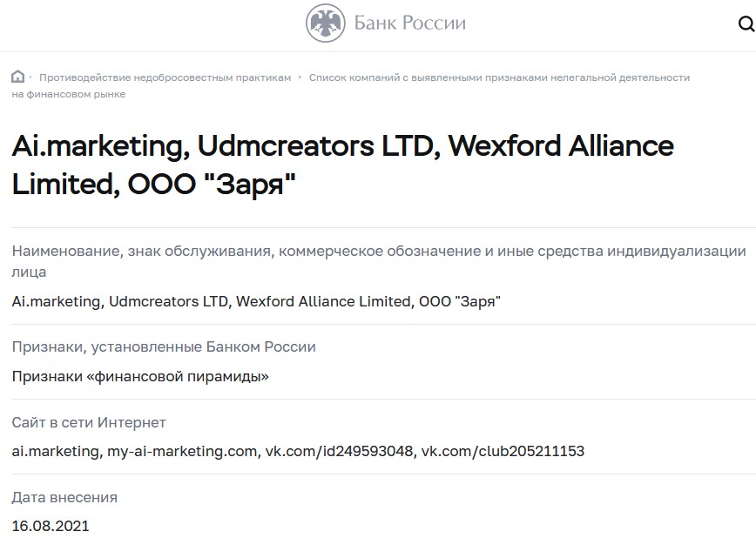This screenshot has width=756, height=538.
Task: Go to the home page via house icon
Action: click(x=18, y=77)
